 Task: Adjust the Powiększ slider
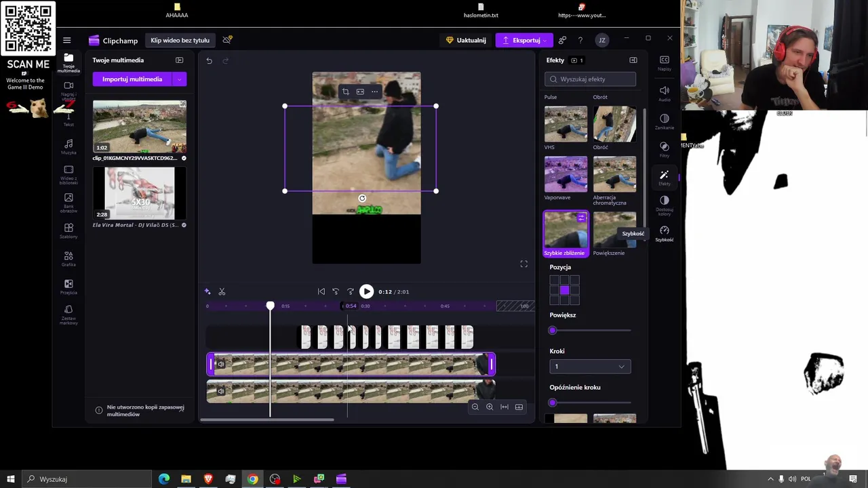[590, 330]
